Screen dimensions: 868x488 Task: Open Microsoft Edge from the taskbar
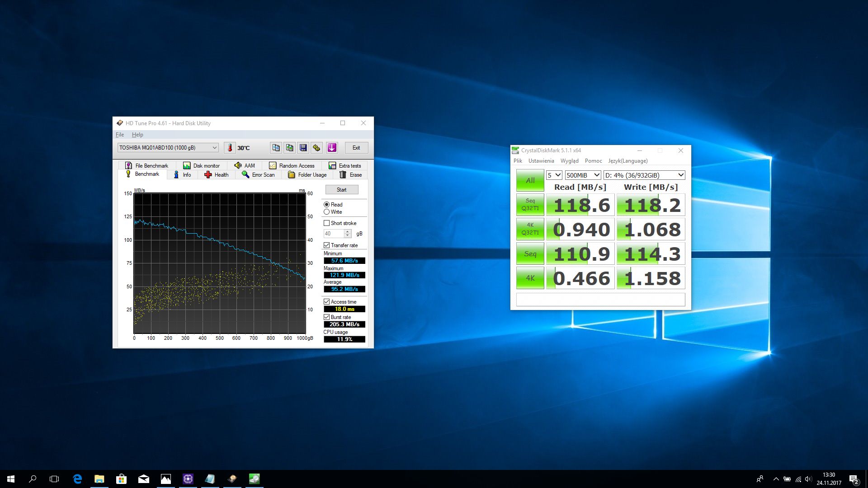(77, 479)
